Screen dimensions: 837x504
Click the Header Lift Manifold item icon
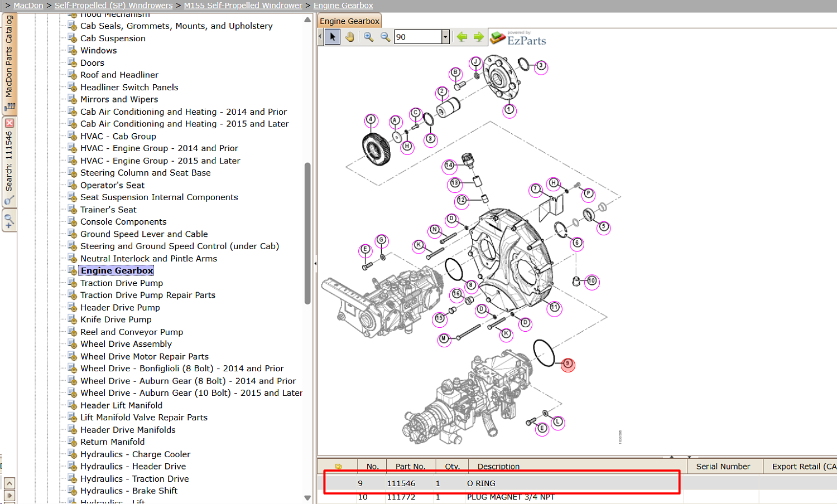(72, 405)
